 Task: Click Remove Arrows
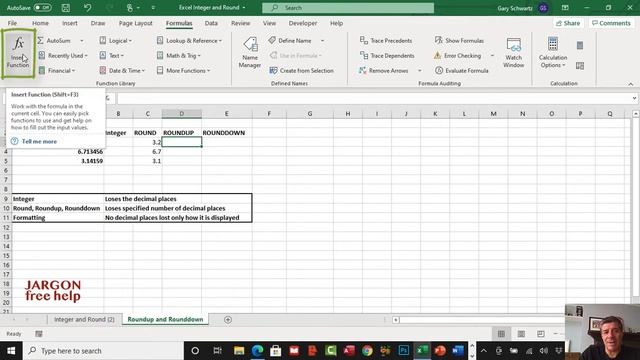coord(384,71)
